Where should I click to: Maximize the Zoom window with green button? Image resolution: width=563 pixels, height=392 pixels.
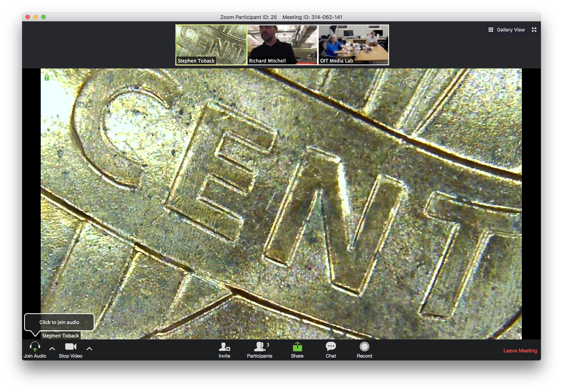coord(43,17)
